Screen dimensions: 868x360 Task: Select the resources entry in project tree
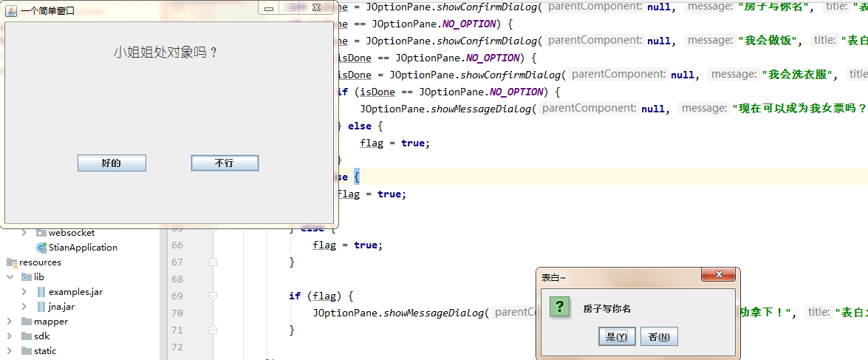tap(41, 262)
